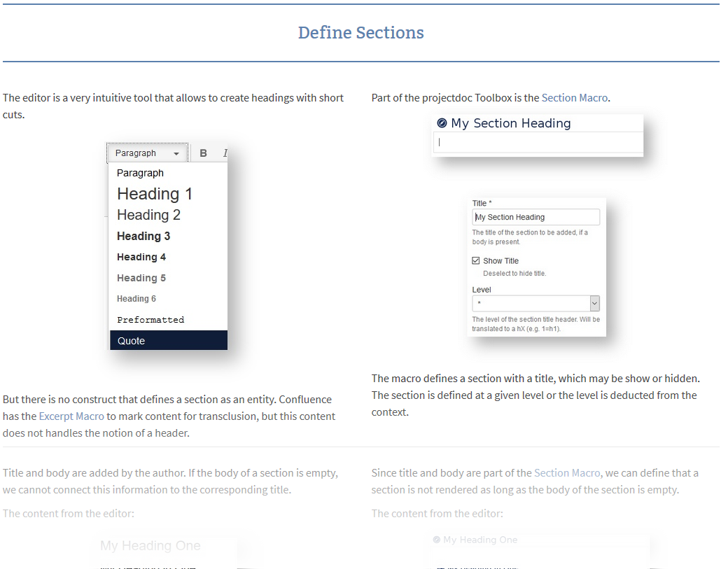This screenshot has width=728, height=569.
Task: Click the empty section body text box
Action: pos(538,142)
